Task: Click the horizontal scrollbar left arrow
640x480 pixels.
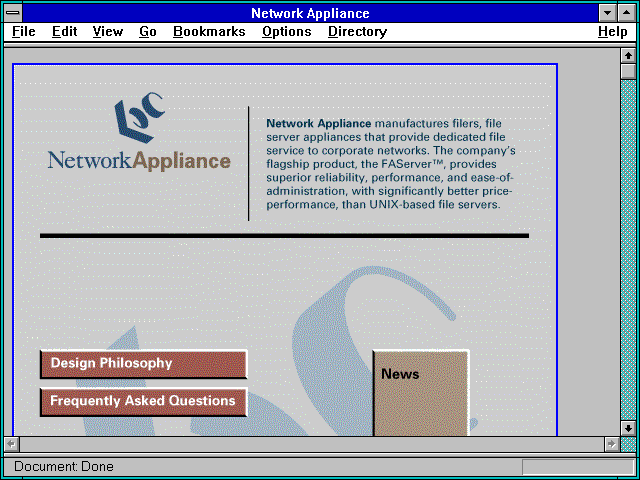Action: [12, 444]
